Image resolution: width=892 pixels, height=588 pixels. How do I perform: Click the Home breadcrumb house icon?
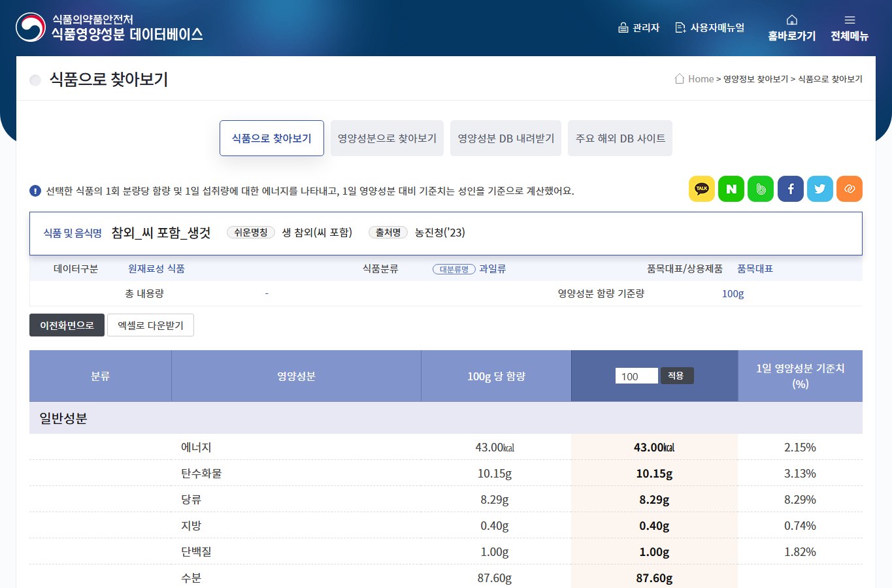(x=680, y=78)
